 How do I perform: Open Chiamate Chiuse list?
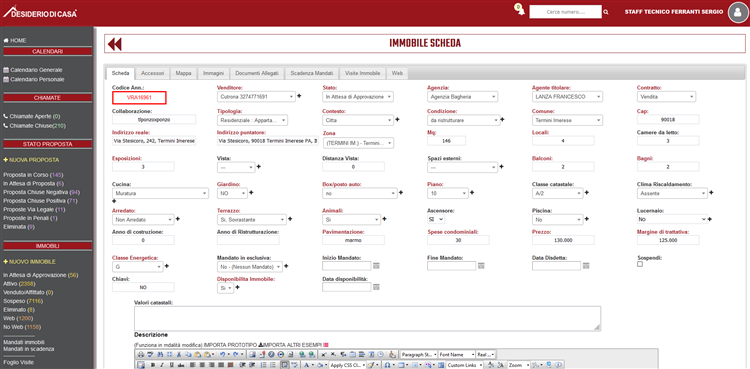click(x=34, y=126)
